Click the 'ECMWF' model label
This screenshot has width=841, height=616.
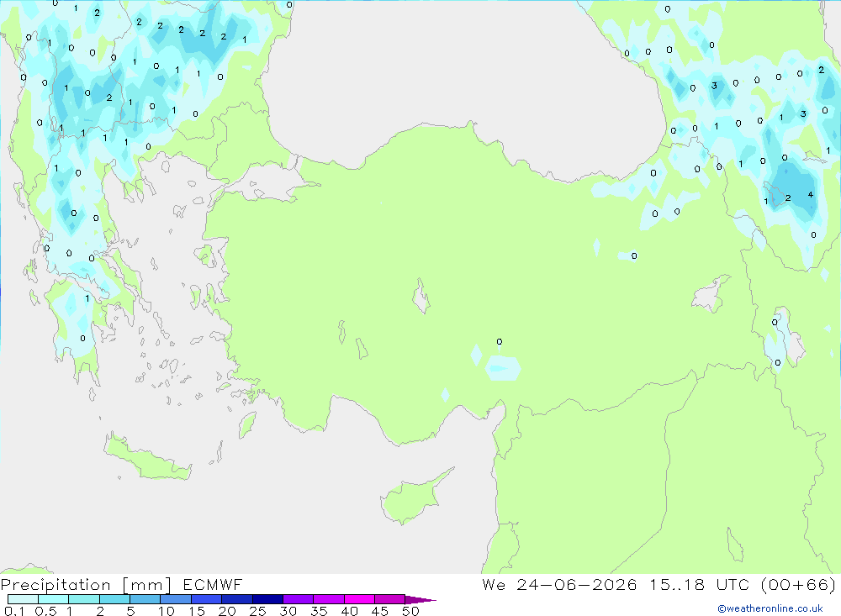(213, 584)
